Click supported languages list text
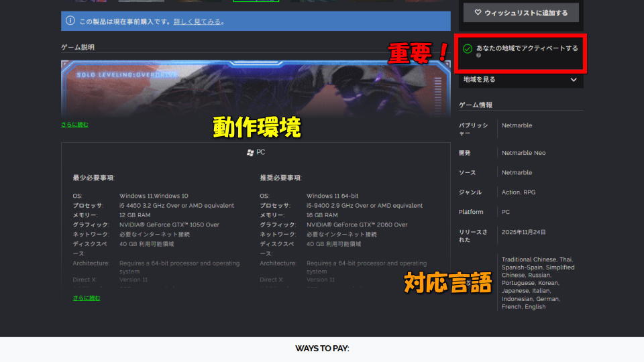 [x=538, y=283]
